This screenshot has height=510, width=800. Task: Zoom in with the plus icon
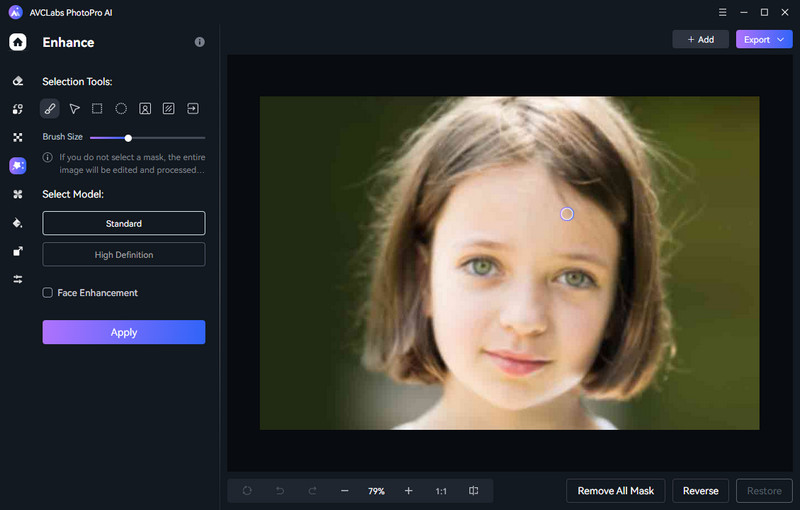408,491
